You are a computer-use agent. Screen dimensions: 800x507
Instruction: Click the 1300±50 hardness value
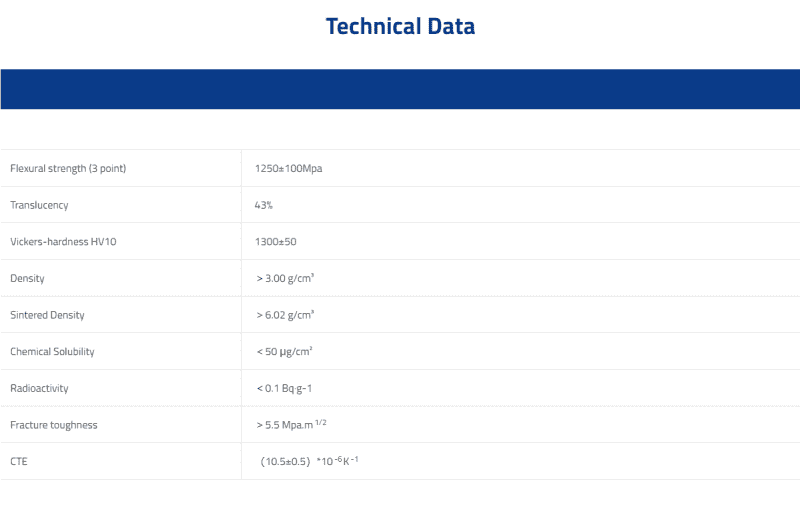coord(276,242)
